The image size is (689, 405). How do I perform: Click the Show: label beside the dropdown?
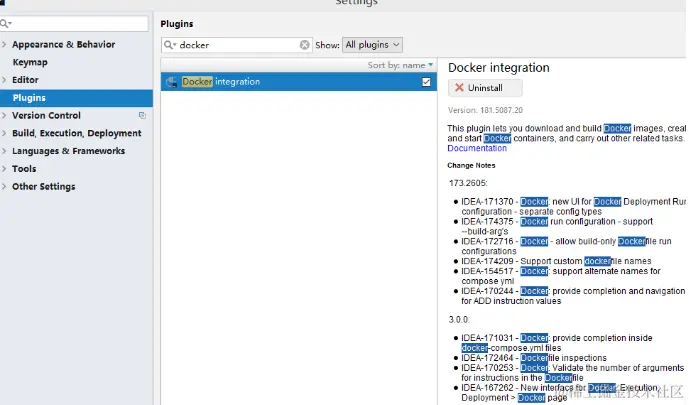coord(327,45)
